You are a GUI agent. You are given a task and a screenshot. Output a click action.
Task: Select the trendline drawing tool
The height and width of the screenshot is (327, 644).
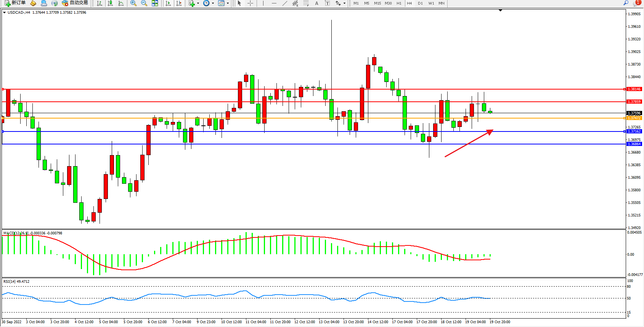[284, 3]
